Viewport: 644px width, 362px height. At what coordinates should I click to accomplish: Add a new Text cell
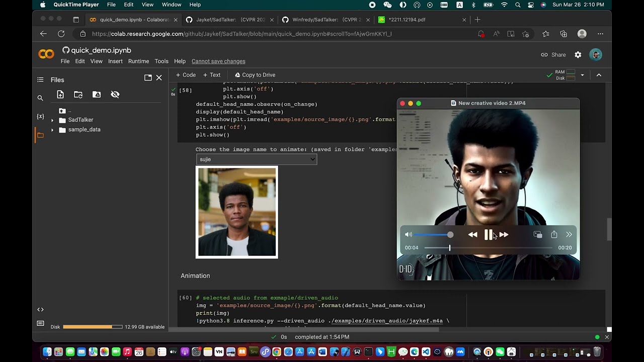point(212,75)
